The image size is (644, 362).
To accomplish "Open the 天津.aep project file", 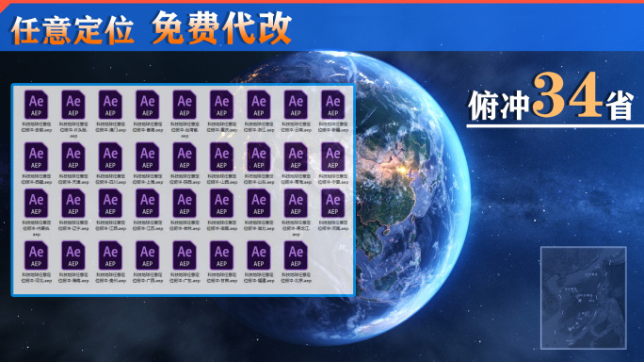I will [x=73, y=157].
